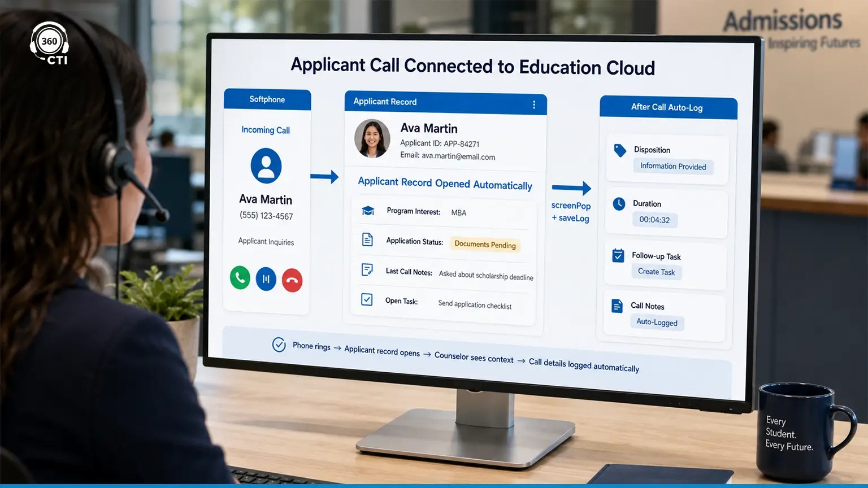Select the After Call Auto-Log header
Viewport: 868px width, 488px height.
click(669, 107)
